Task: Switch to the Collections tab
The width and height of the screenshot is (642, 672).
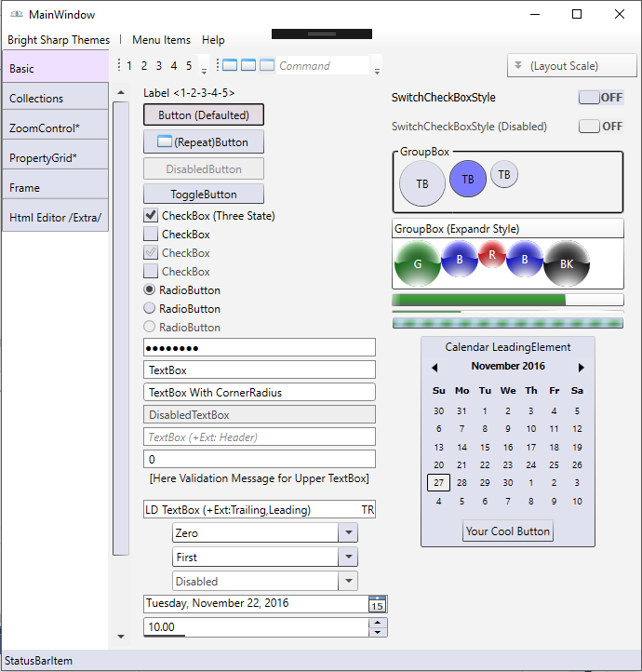Action: (x=55, y=98)
